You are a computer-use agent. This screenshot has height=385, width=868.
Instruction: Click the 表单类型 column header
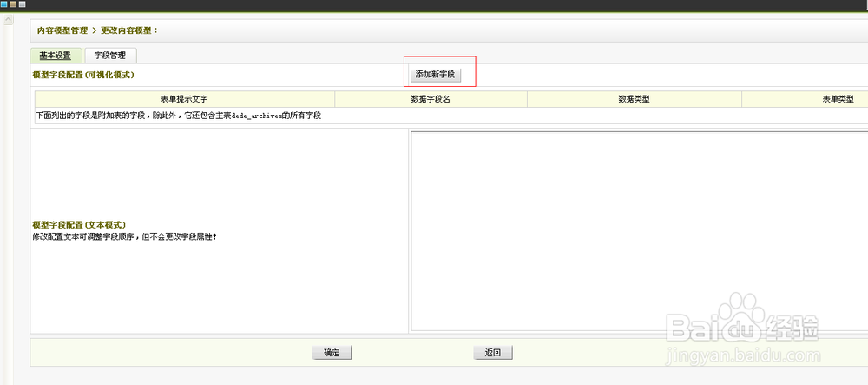[805, 99]
